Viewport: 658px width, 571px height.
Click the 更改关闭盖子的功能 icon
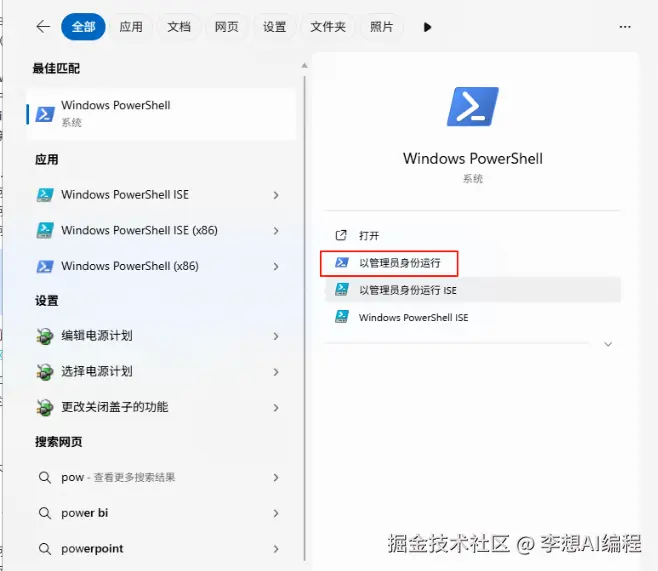coord(45,407)
